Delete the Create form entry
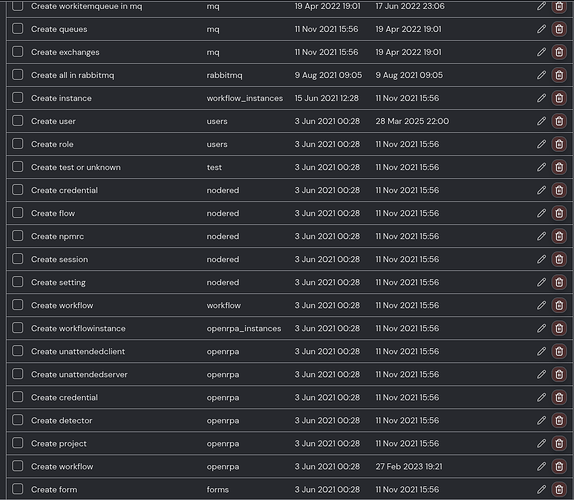The image size is (574, 500). tap(559, 489)
